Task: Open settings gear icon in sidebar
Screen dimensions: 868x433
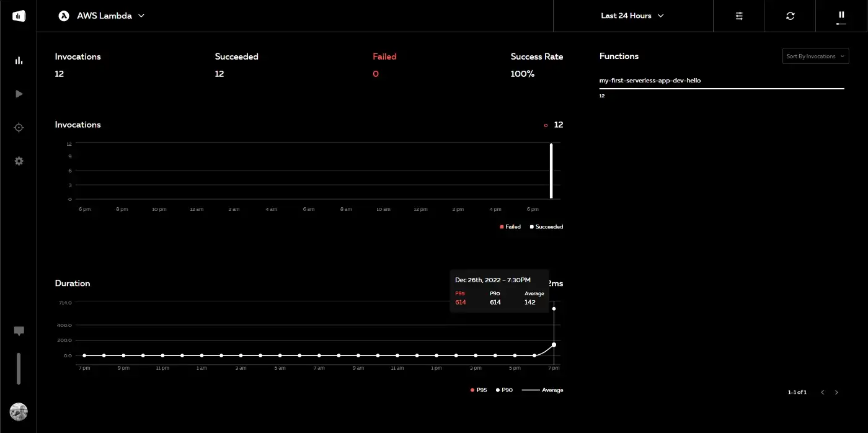Action: 19,161
